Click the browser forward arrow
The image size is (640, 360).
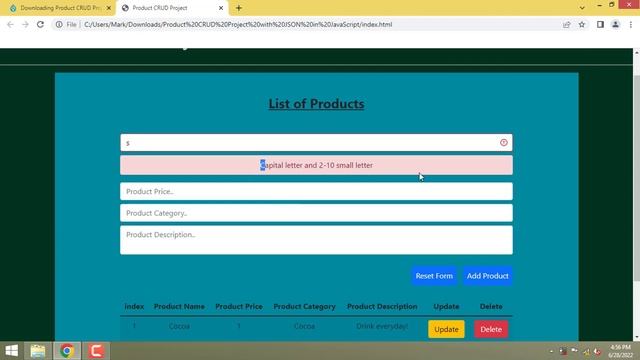(25, 24)
